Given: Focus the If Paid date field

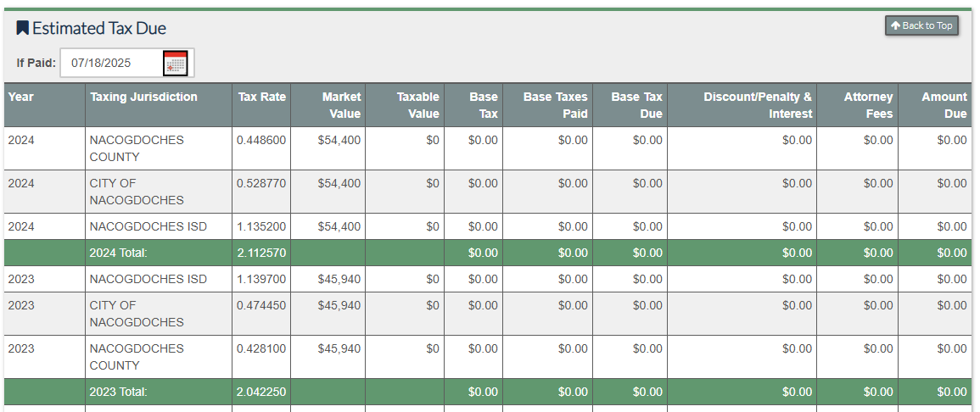Looking at the screenshot, I should point(112,63).
